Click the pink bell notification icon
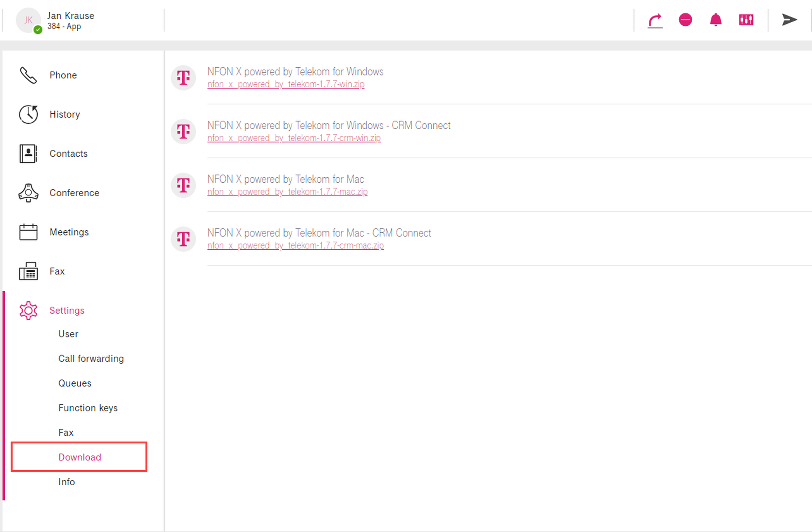 pyautogui.click(x=715, y=19)
